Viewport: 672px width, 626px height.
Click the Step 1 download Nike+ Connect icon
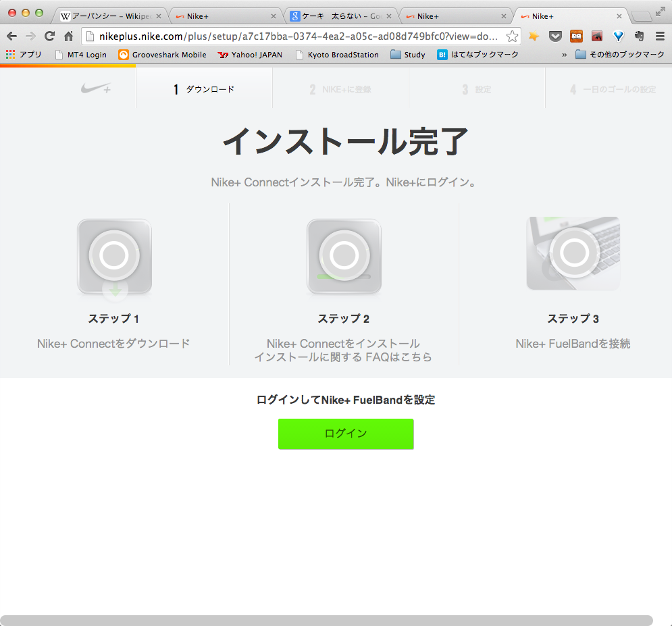pyautogui.click(x=114, y=258)
